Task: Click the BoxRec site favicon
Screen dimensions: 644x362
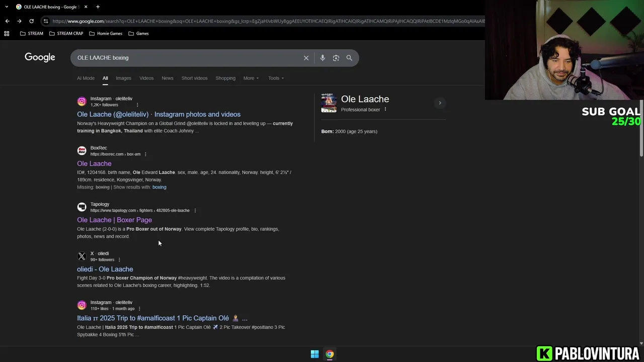Action: [82, 151]
